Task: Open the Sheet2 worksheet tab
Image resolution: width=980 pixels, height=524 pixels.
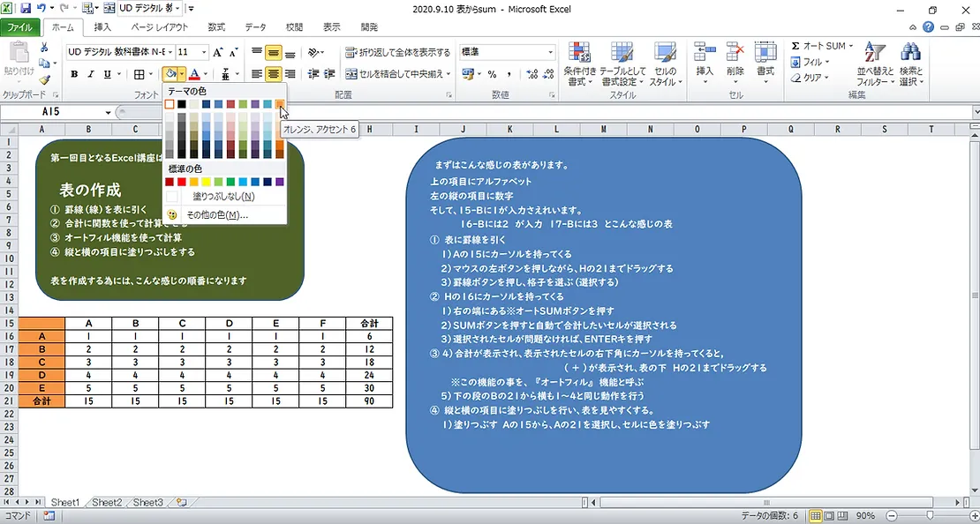Action: (x=107, y=502)
